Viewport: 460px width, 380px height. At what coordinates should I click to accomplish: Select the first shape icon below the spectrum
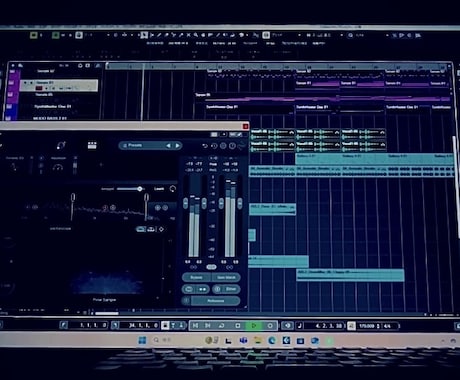[141, 229]
